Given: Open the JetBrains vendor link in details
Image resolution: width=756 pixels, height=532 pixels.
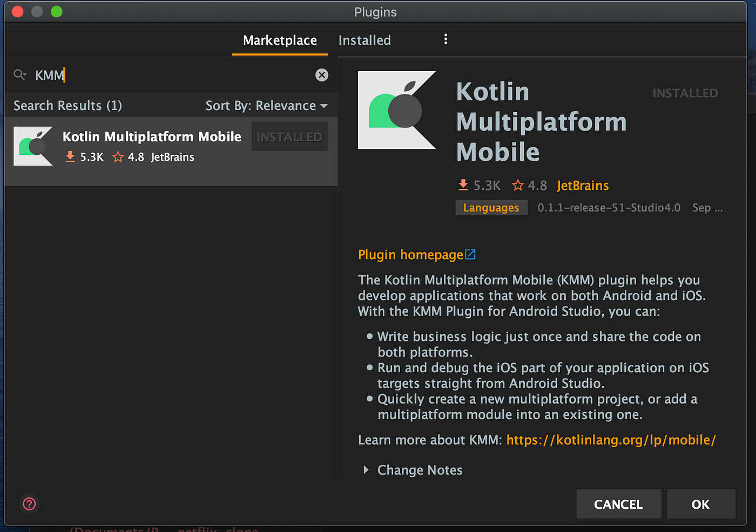Looking at the screenshot, I should point(583,186).
